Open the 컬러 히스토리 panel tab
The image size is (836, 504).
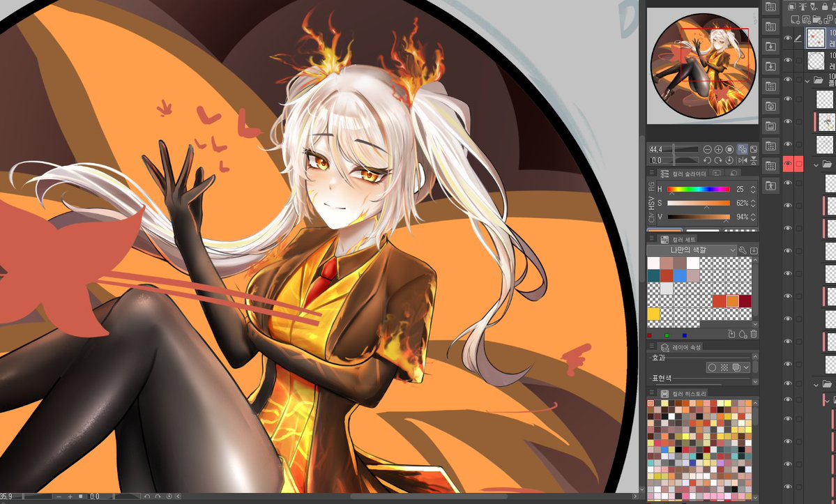coord(683,394)
